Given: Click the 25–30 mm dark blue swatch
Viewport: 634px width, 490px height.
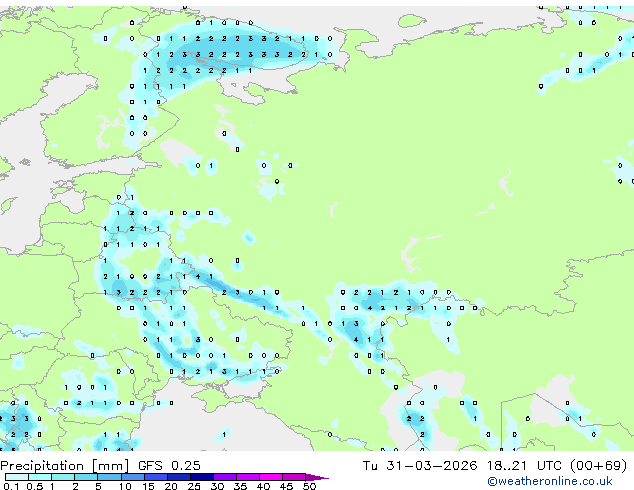Looking at the screenshot, I should [202, 477].
